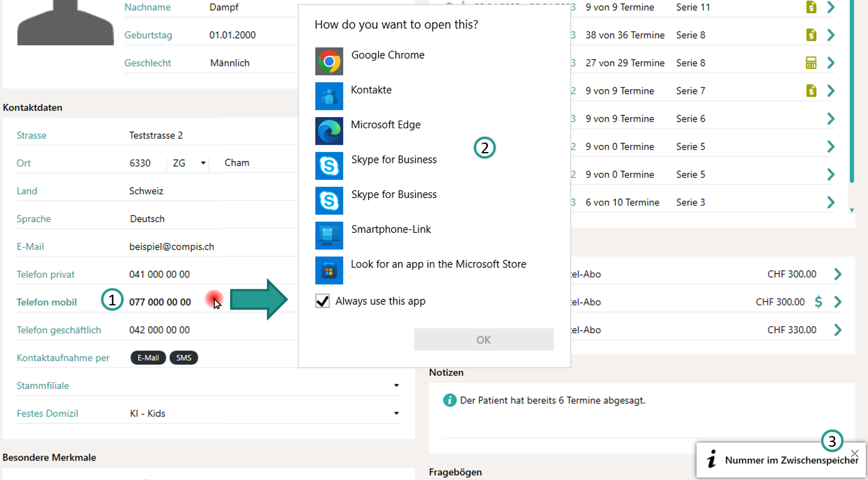Click the Notizen section heading
This screenshot has width=868, height=480.
446,372
